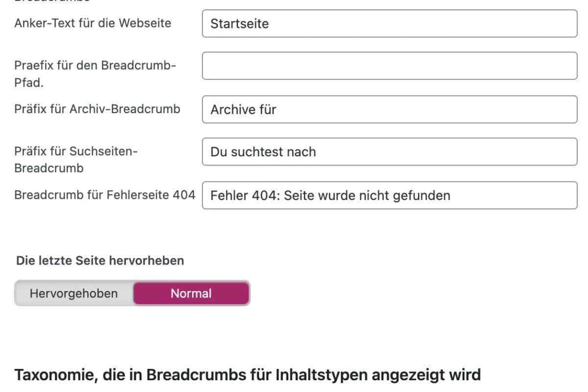Click the Hervorgehoben/Normal segmented toggle
The width and height of the screenshot is (588, 392).
[132, 293]
